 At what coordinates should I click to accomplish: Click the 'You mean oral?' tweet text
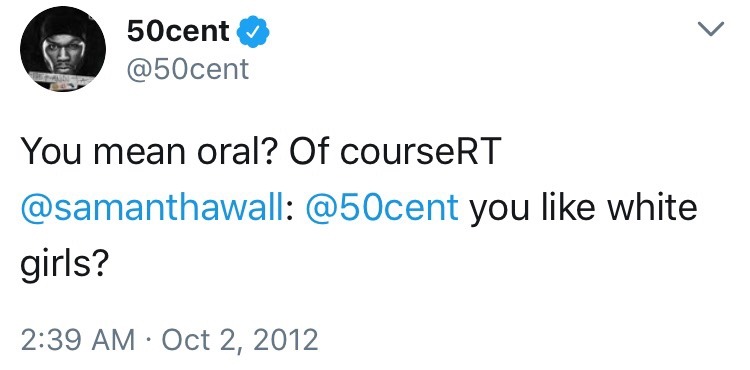click(150, 153)
